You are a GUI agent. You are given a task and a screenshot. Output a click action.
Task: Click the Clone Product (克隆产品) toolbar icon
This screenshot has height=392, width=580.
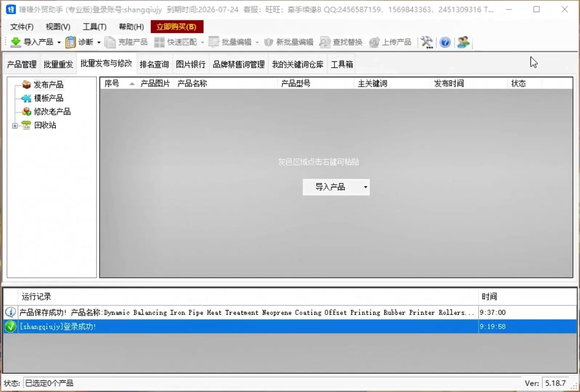[110, 42]
